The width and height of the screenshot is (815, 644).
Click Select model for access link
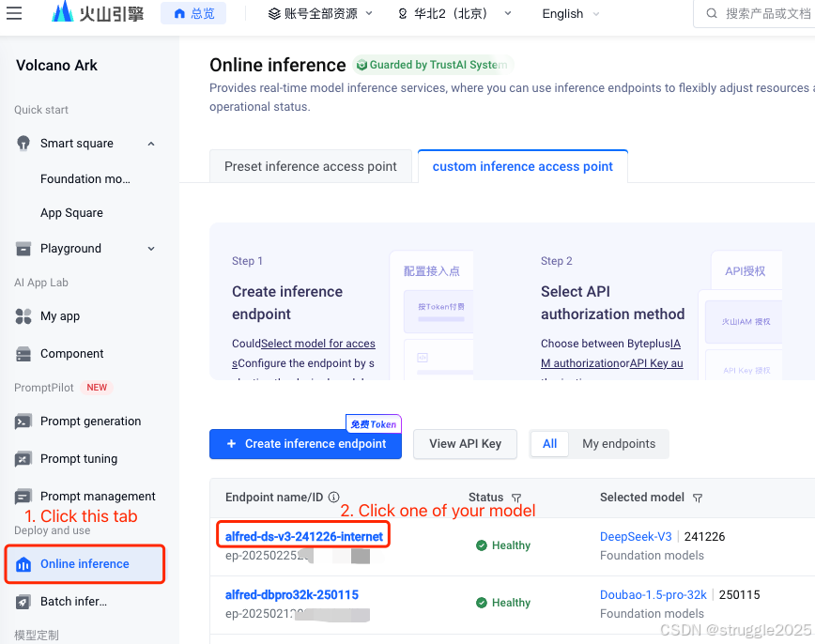pos(318,344)
